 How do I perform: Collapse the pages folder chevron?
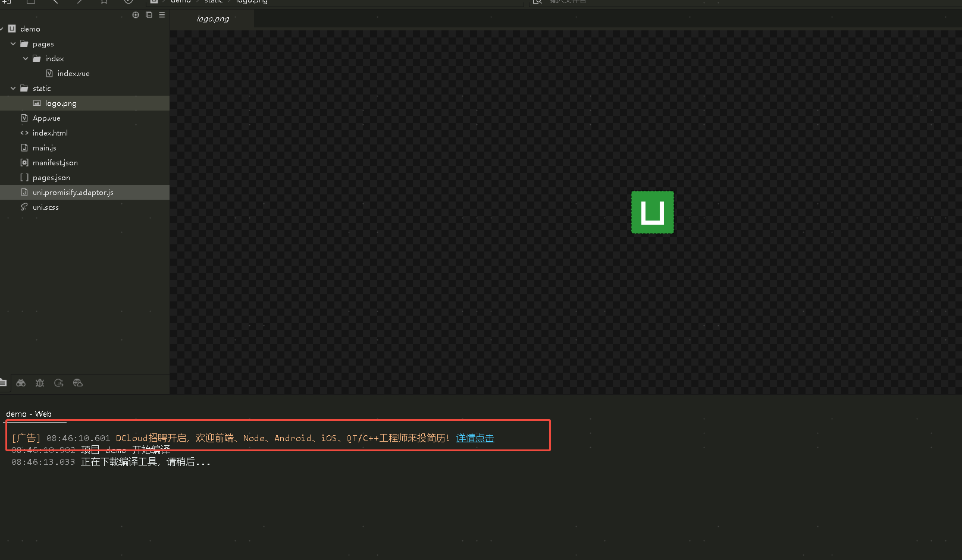point(13,43)
